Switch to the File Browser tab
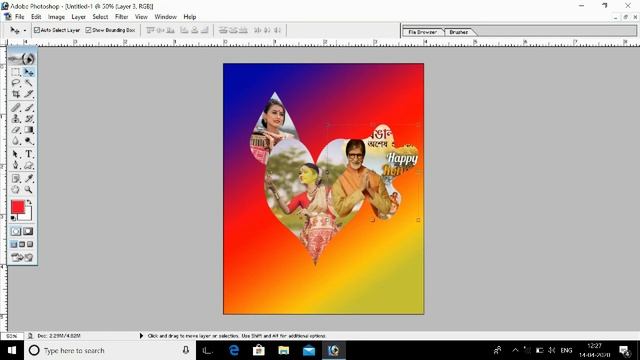 (x=423, y=32)
